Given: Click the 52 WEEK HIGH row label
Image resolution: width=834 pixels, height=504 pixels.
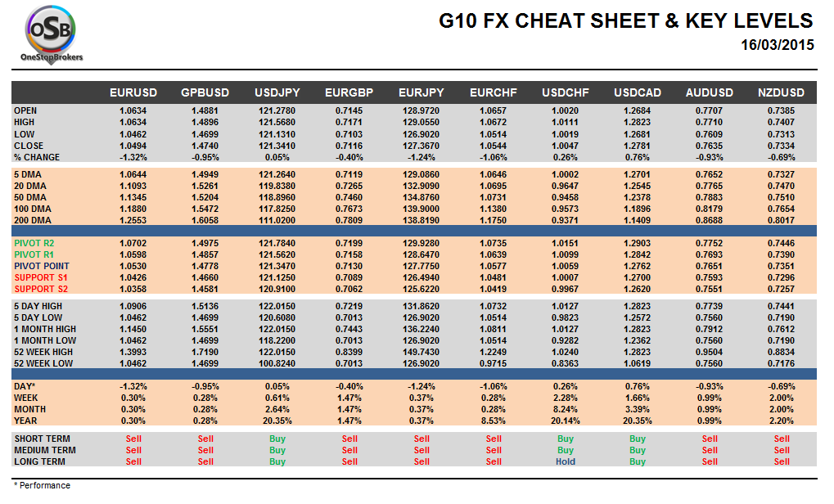Looking at the screenshot, I should pos(43,352).
